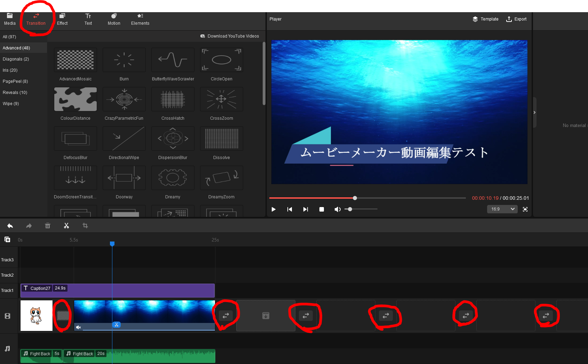Choose the CircleOpen transition
The height and width of the screenshot is (364, 588).
[222, 60]
